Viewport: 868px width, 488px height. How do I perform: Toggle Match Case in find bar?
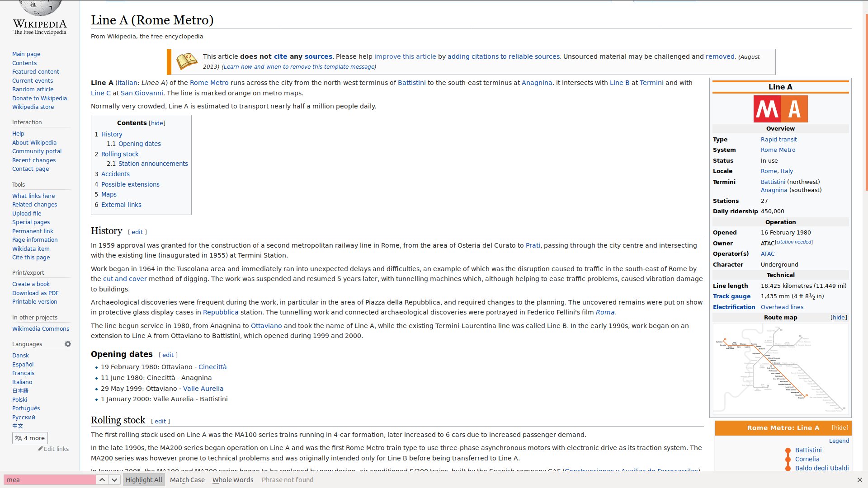click(187, 480)
